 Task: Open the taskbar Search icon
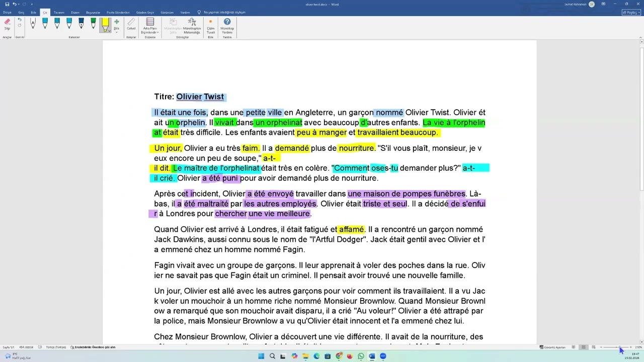pyautogui.click(x=272, y=356)
